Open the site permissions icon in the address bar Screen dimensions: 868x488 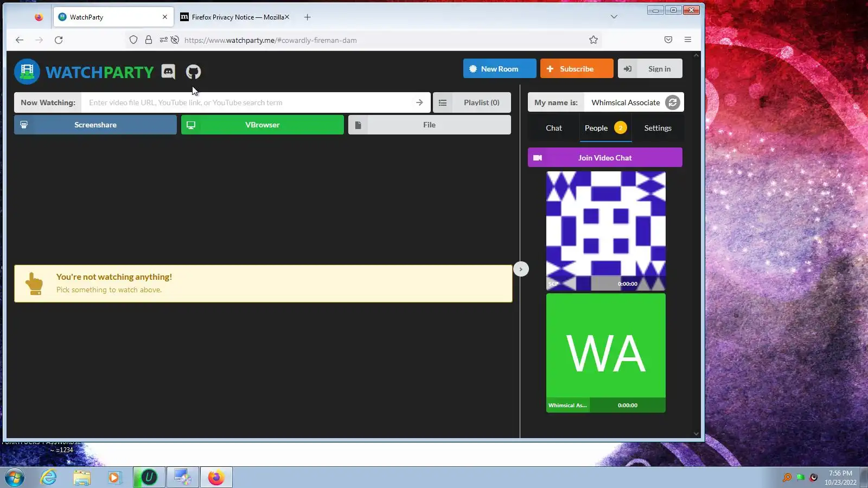click(x=163, y=40)
